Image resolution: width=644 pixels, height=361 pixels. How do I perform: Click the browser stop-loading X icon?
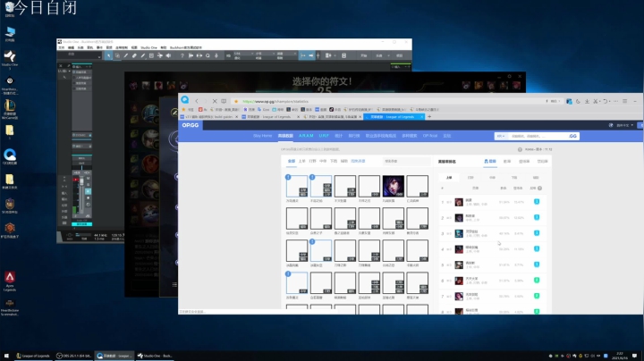point(215,101)
